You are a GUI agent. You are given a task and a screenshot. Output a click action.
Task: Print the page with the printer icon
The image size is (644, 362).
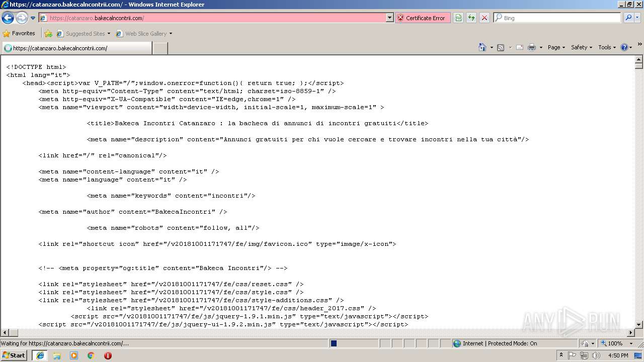[x=532, y=47]
